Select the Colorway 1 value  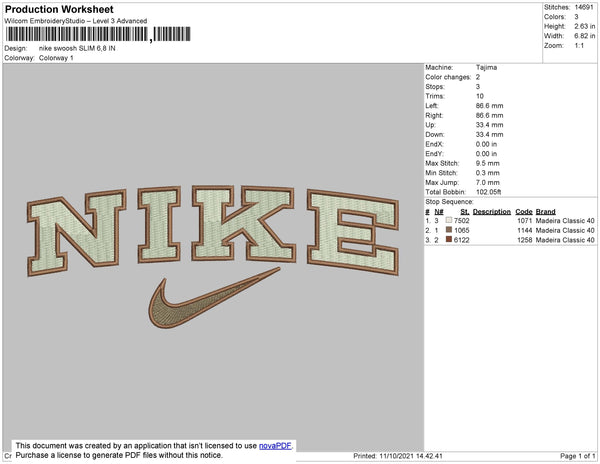56,58
